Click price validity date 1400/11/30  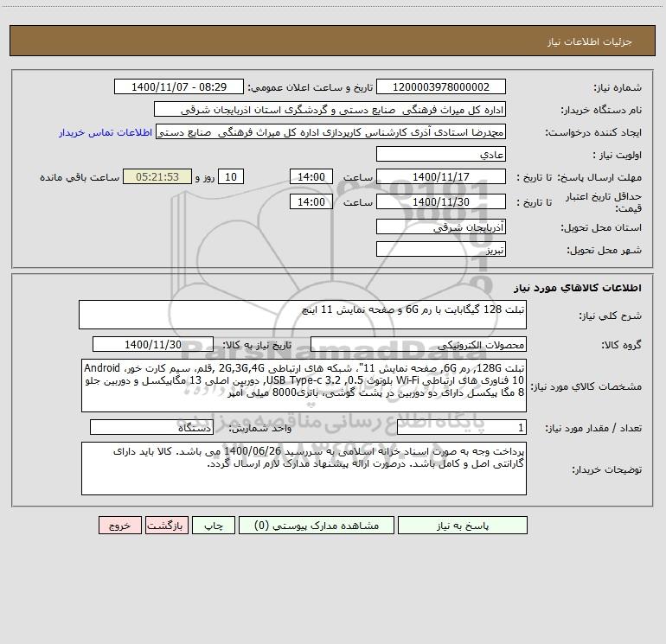tap(441, 201)
